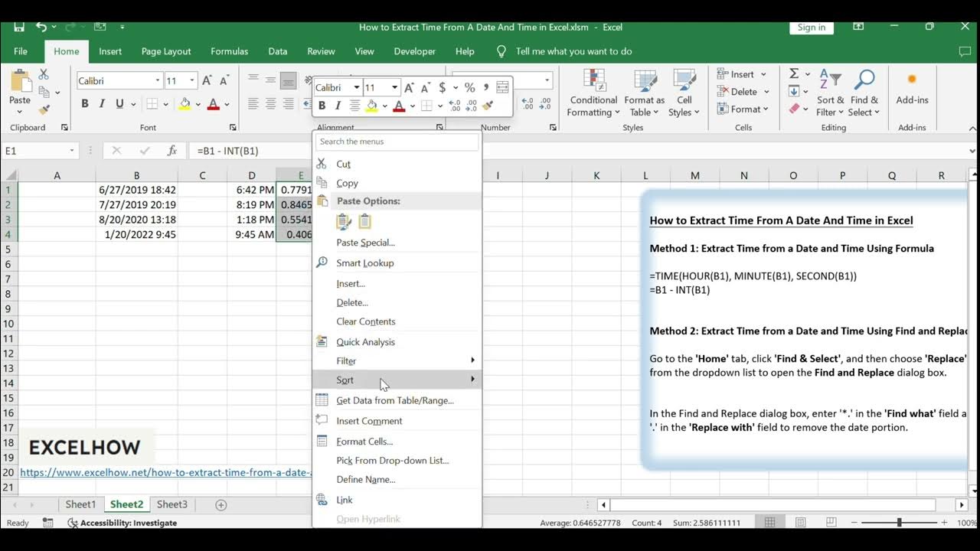This screenshot has height=551, width=980.
Task: Open the Name Box dropdown arrow beside E1
Action: 72,151
